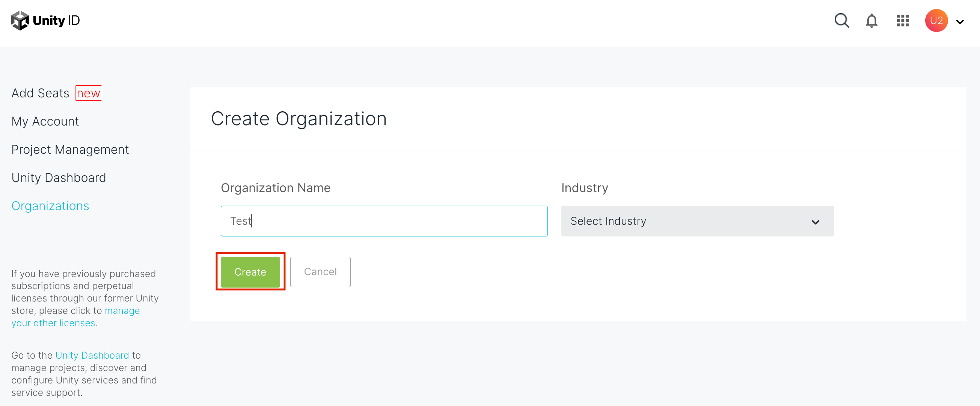Image resolution: width=980 pixels, height=406 pixels.
Task: Open the Select Industry dropdown
Action: click(697, 221)
